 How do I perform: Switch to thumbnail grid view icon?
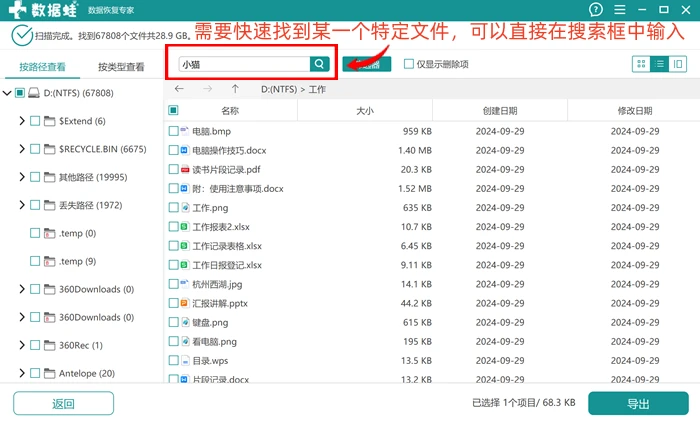click(x=642, y=64)
